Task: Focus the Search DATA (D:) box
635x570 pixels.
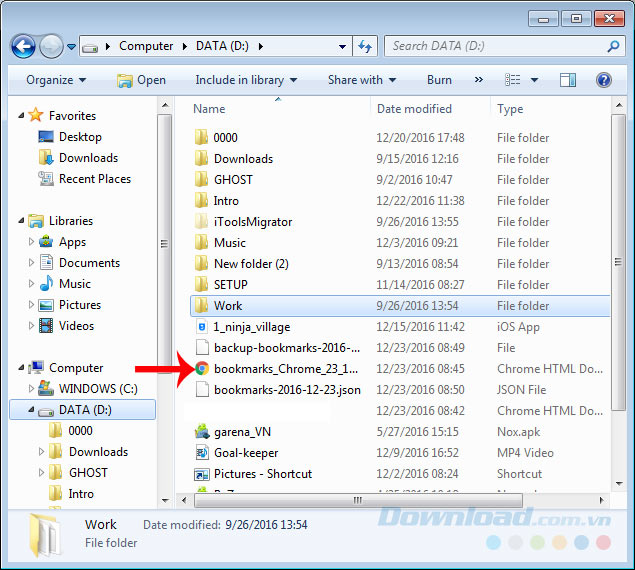Action: 505,46
